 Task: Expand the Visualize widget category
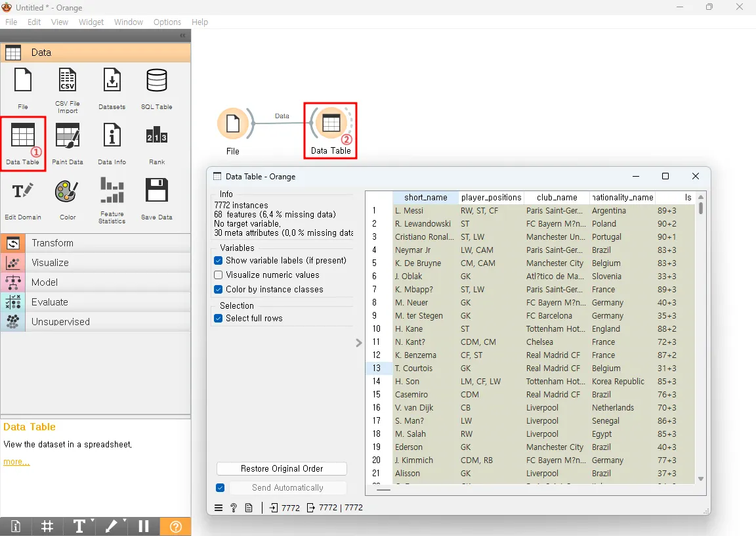click(x=50, y=263)
